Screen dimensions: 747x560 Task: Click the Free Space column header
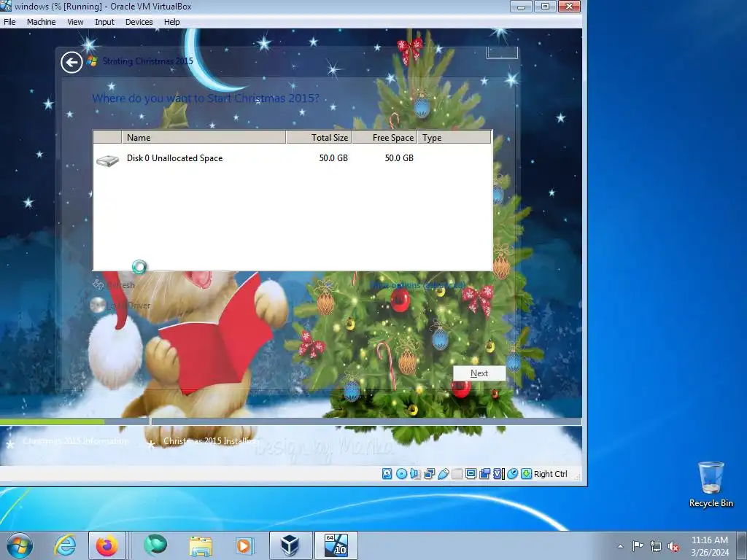[x=384, y=138]
